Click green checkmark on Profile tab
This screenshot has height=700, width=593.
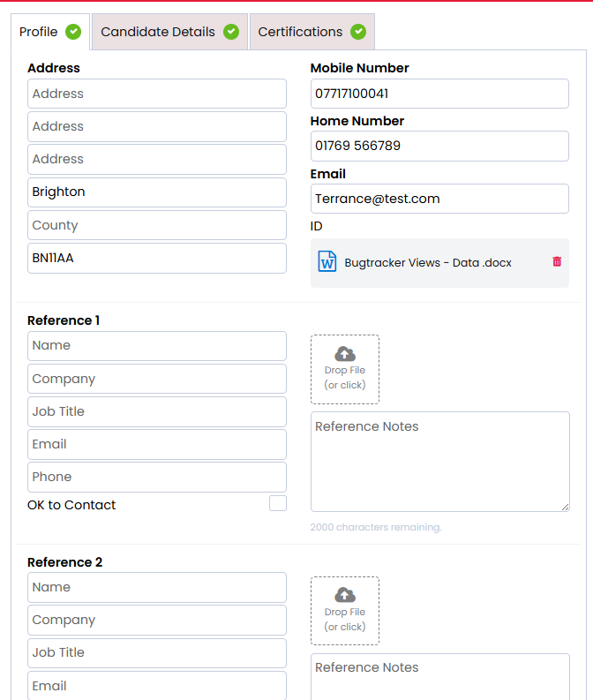[73, 32]
